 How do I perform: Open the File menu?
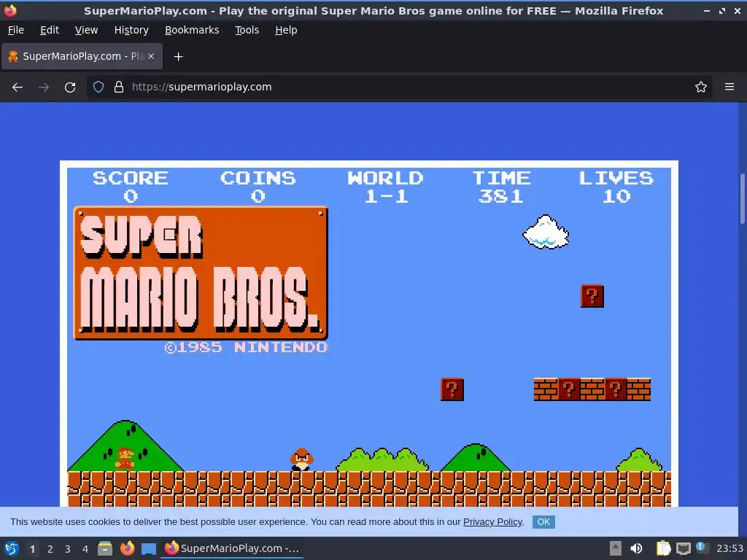click(x=16, y=30)
